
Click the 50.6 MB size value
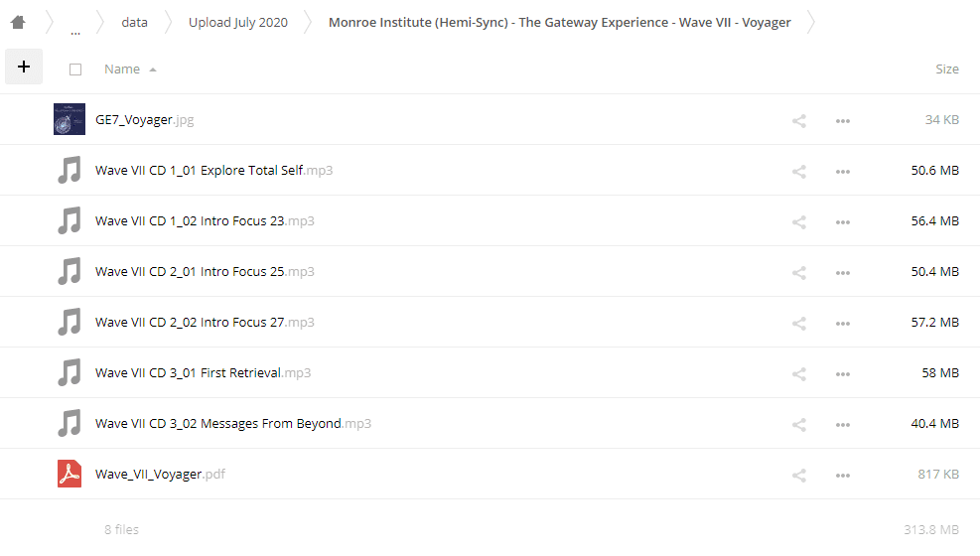[935, 171]
